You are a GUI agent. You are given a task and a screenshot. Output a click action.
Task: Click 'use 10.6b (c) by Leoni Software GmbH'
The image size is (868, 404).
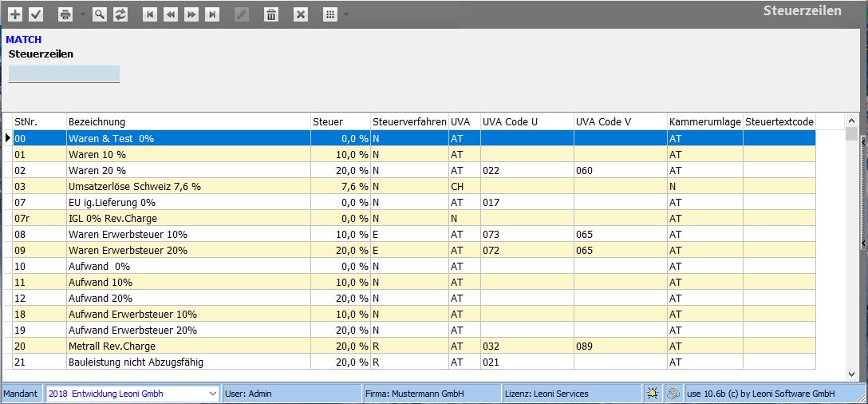(773, 394)
